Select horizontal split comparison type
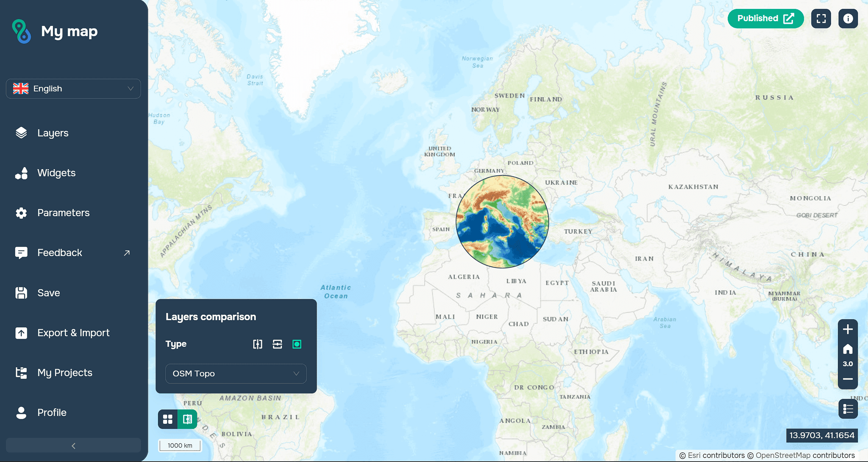 pyautogui.click(x=277, y=344)
